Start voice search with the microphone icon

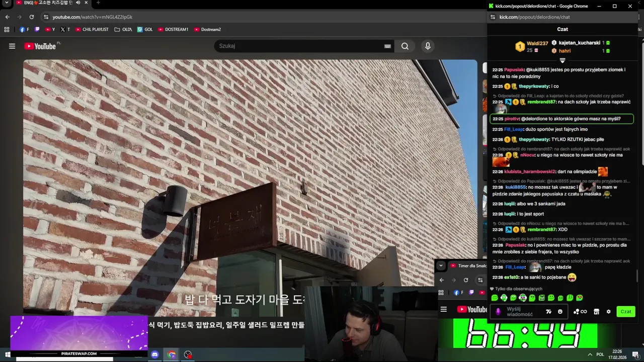tap(428, 46)
